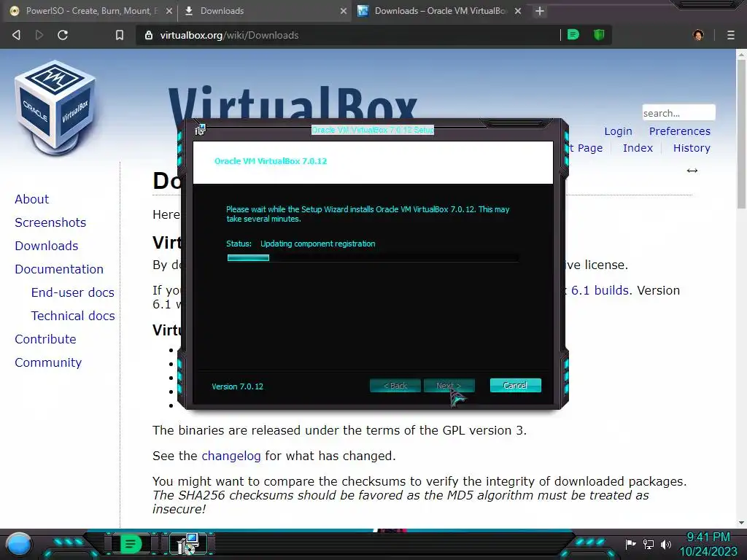Click the Login link
The width and height of the screenshot is (747, 560).
(x=619, y=131)
